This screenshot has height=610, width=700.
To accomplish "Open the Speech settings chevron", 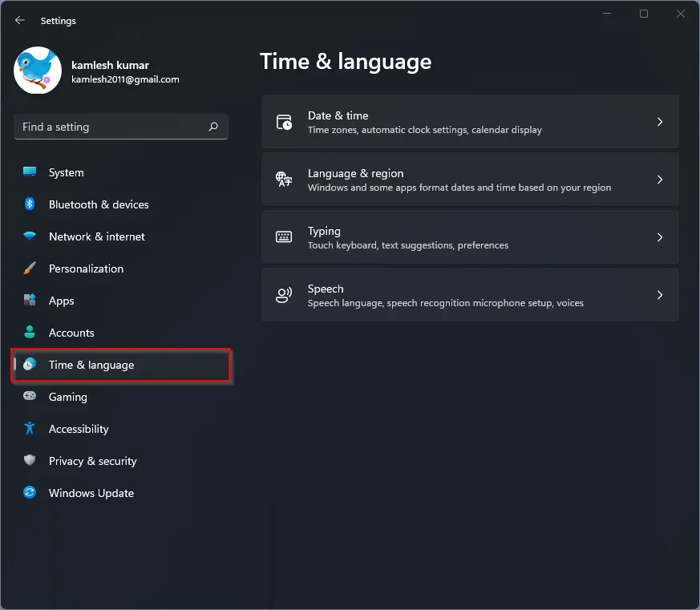I will click(x=660, y=295).
